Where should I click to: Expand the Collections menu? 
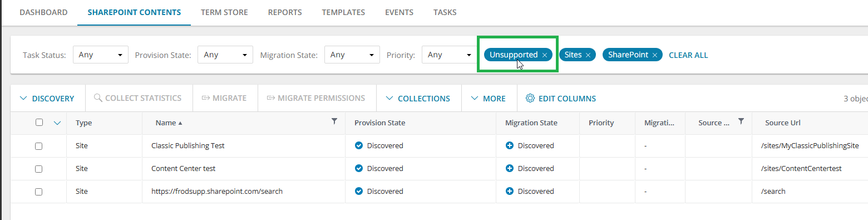418,99
